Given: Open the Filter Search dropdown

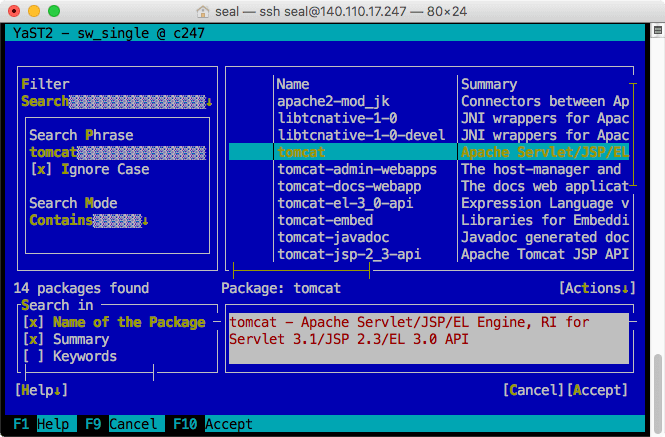Looking at the screenshot, I should pyautogui.click(x=116, y=101).
